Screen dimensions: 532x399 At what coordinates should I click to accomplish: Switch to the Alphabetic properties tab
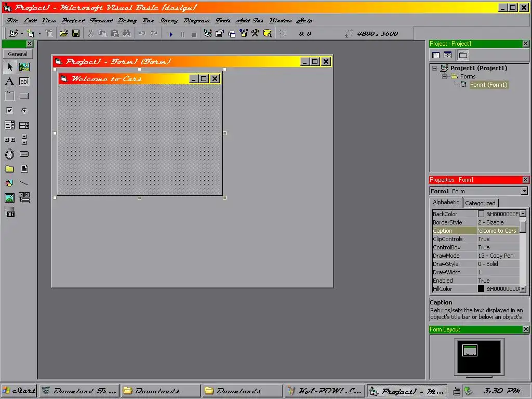(x=446, y=202)
